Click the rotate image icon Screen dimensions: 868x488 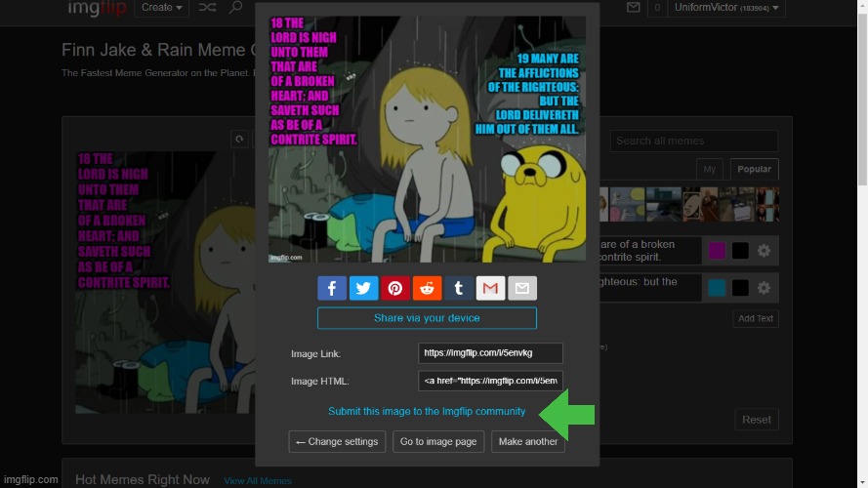click(239, 139)
